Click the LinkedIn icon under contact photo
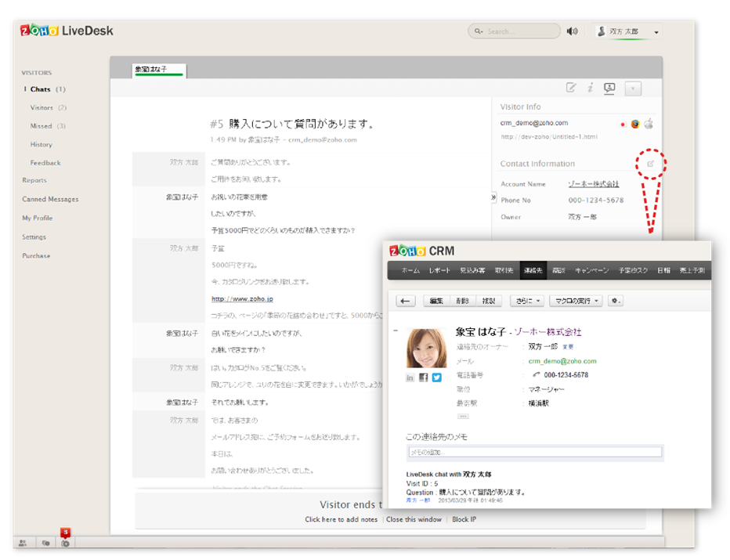The height and width of the screenshot is (560, 730). [410, 378]
